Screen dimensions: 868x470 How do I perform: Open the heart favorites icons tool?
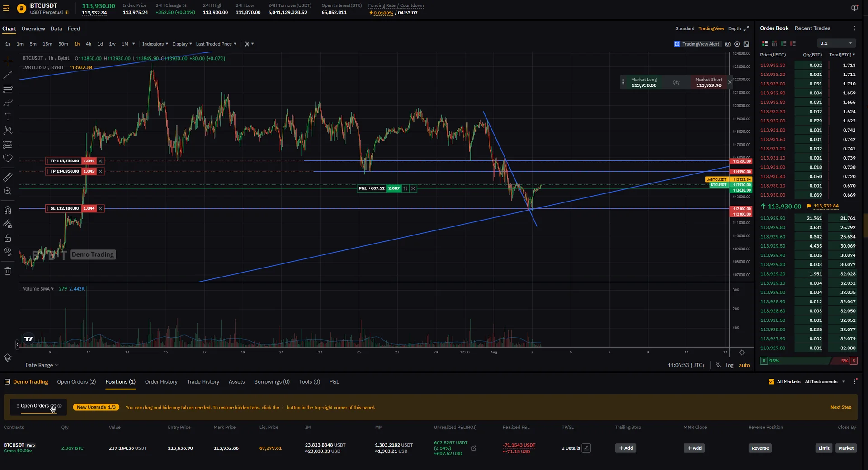coord(8,159)
